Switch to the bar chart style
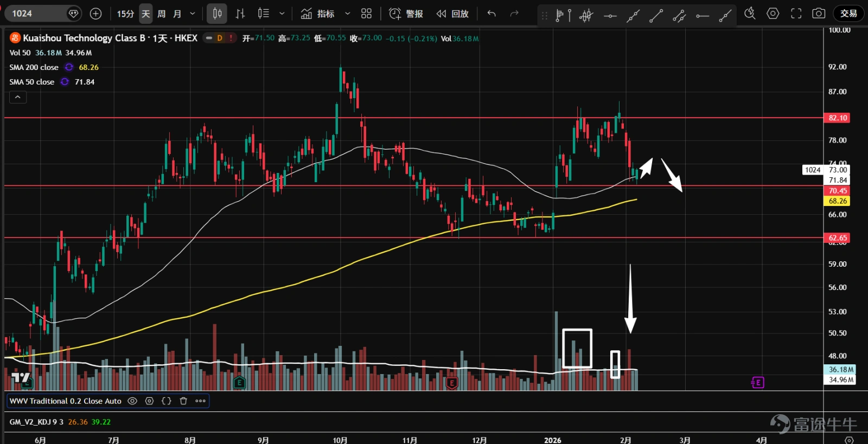This screenshot has height=444, width=868. [x=240, y=14]
